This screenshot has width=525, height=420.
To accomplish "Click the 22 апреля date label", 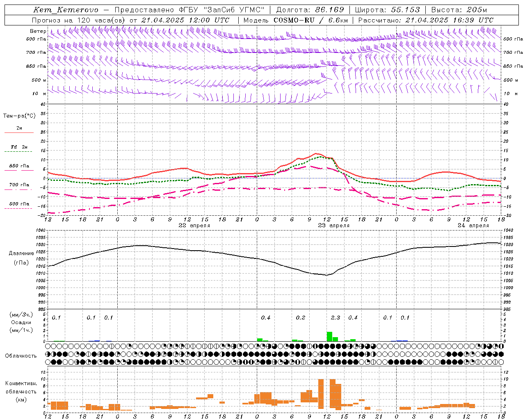I will point(194,226).
